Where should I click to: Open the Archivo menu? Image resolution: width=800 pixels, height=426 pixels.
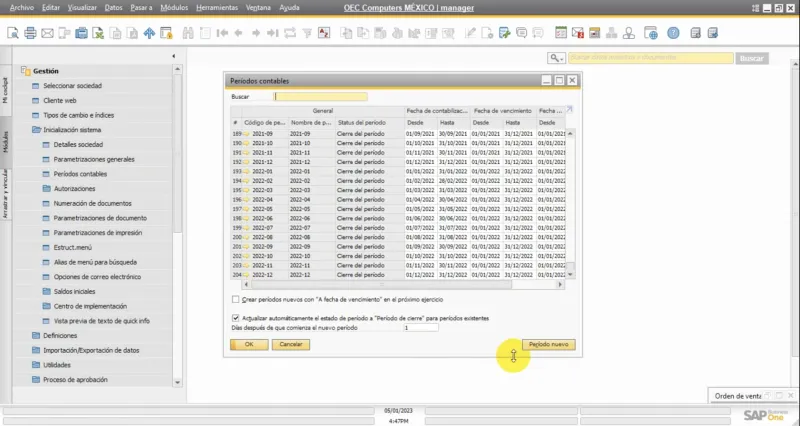pos(22,8)
